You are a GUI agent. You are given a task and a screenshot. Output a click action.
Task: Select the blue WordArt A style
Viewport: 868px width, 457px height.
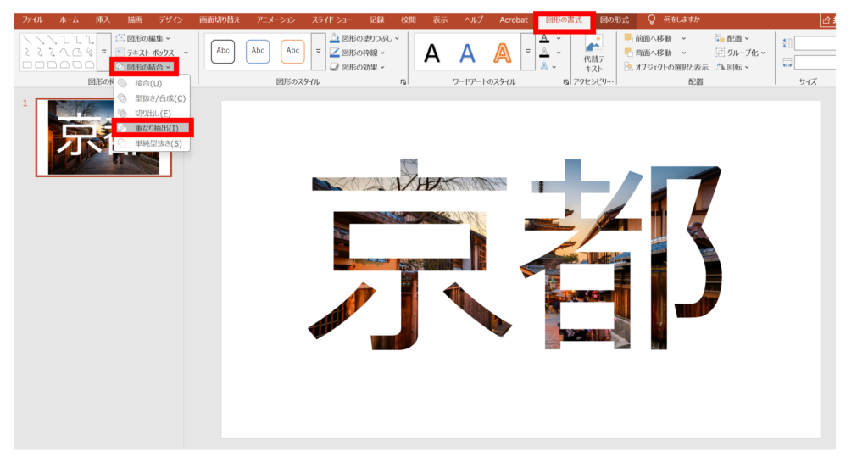(x=467, y=53)
